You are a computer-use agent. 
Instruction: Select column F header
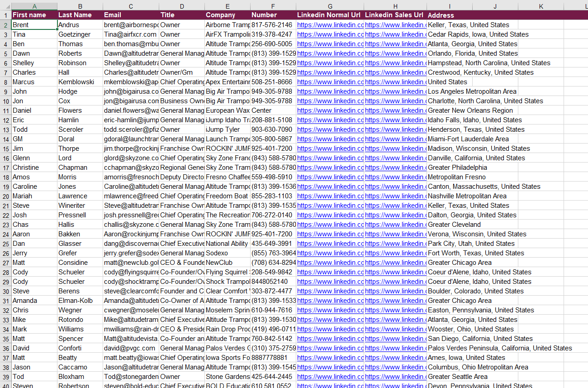[x=273, y=6]
